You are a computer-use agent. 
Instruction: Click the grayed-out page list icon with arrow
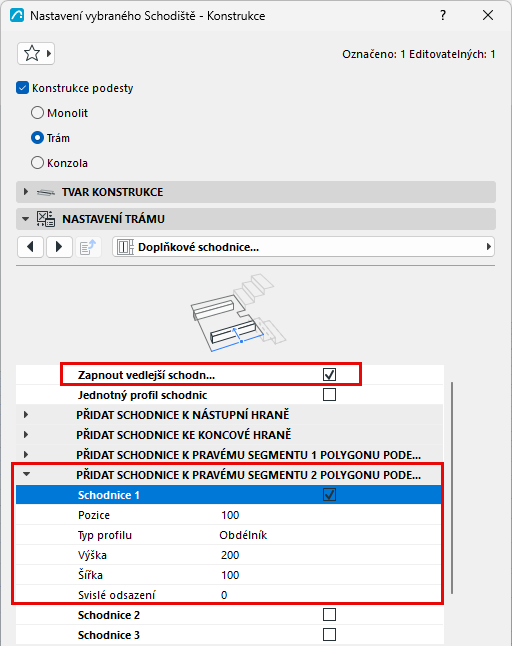[x=88, y=247]
